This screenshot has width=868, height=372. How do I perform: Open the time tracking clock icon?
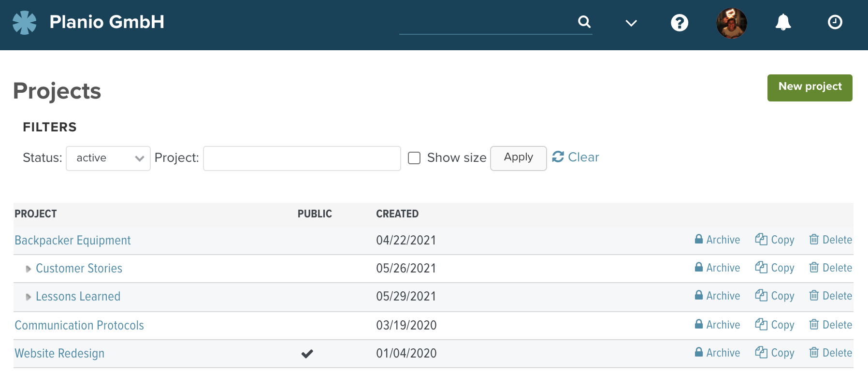pos(835,22)
